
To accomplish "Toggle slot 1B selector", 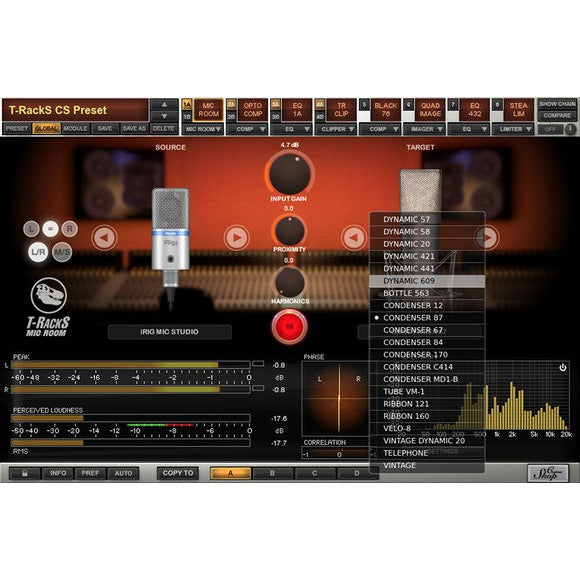I will (x=187, y=117).
